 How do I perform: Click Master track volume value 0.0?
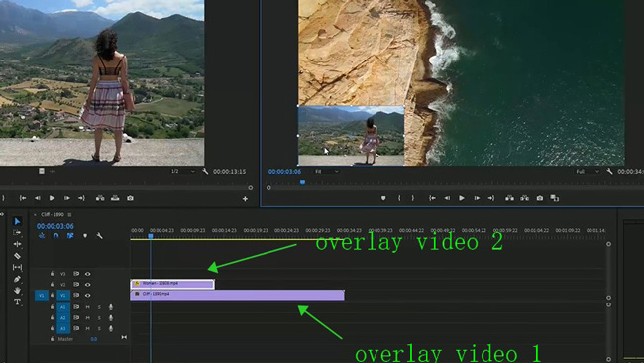(x=94, y=339)
